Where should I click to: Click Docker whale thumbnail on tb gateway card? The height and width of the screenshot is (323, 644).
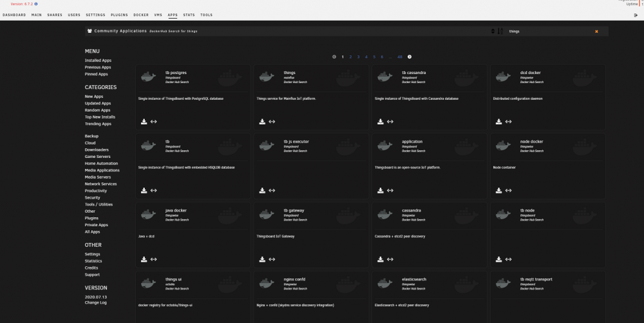[267, 214]
